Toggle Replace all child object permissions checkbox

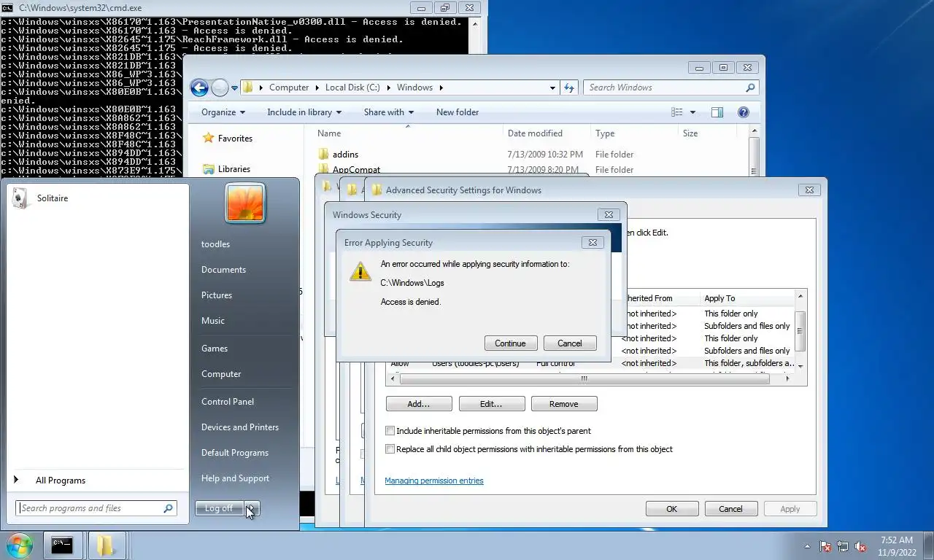click(x=390, y=449)
